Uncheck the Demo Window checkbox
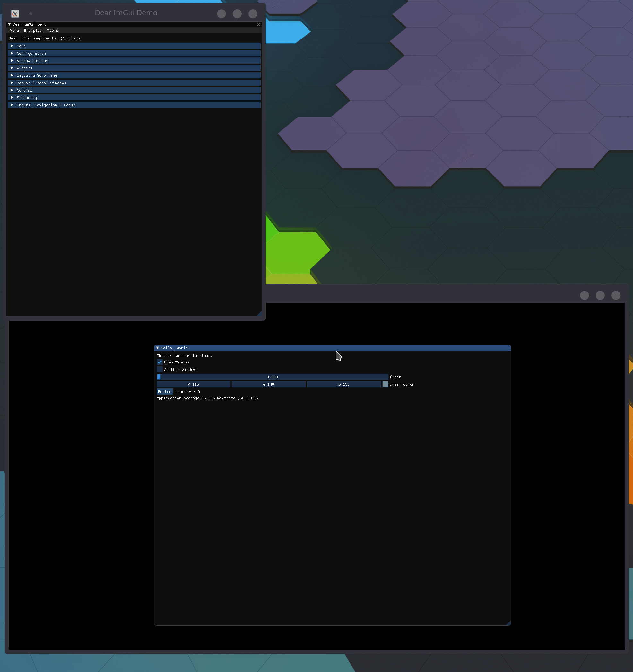 coord(160,362)
